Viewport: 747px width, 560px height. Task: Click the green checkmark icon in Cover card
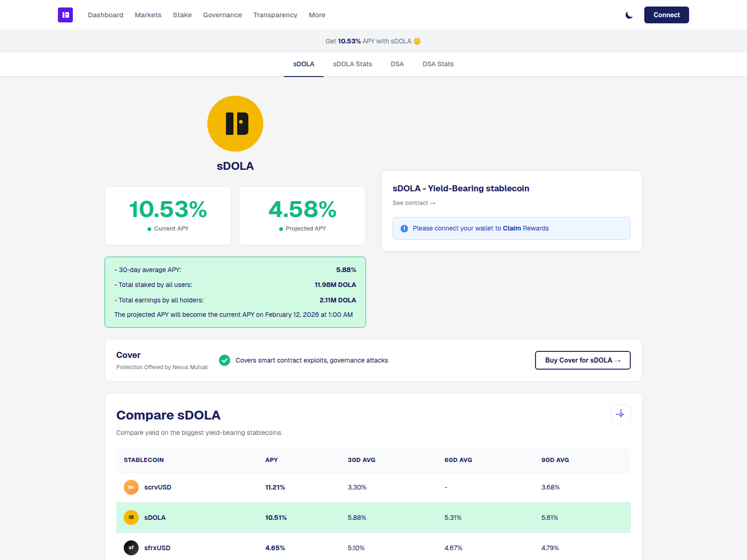[225, 360]
